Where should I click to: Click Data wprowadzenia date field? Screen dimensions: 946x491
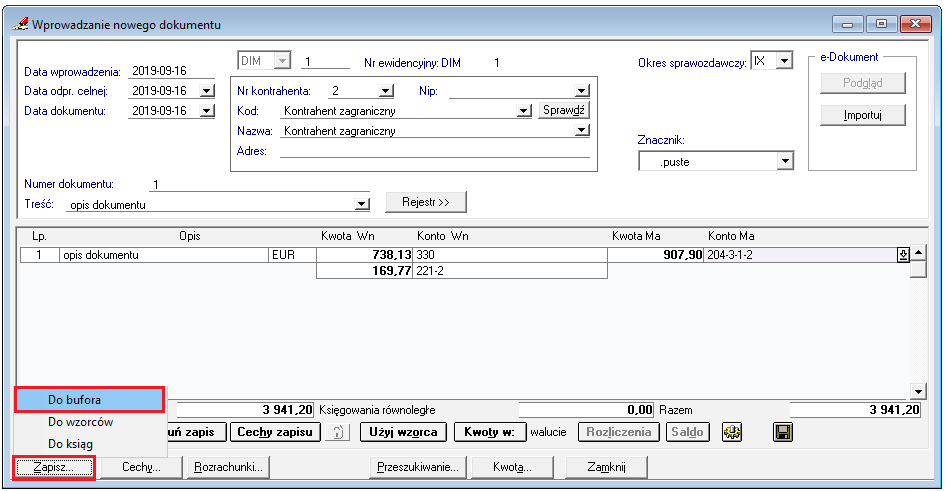point(171,71)
